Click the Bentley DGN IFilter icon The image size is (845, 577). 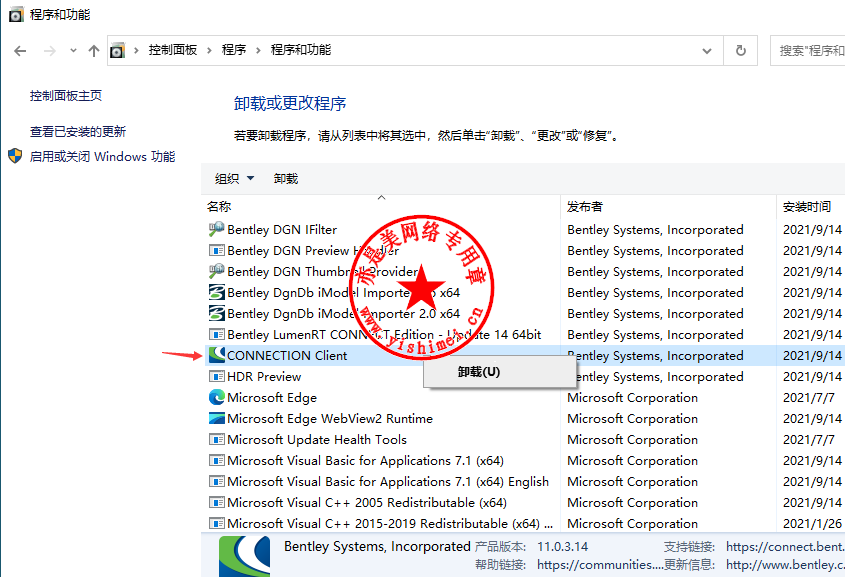coord(217,230)
